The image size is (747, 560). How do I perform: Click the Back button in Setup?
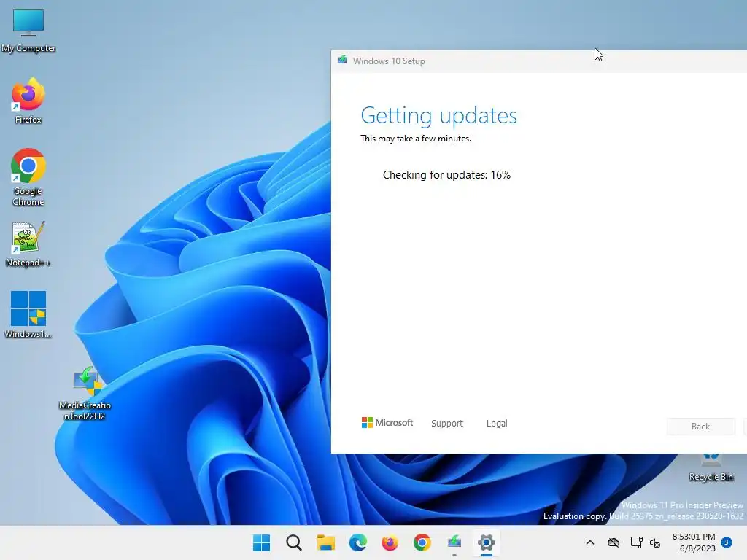(701, 426)
